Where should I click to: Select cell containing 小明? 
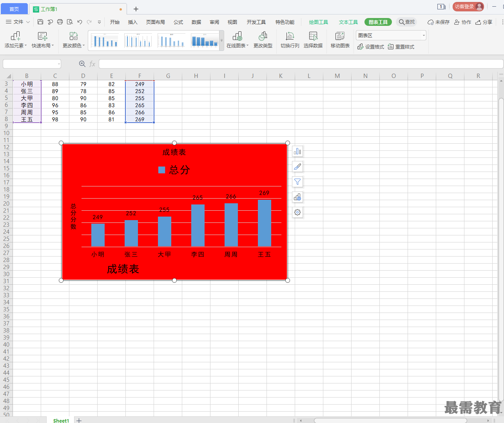(x=27, y=84)
